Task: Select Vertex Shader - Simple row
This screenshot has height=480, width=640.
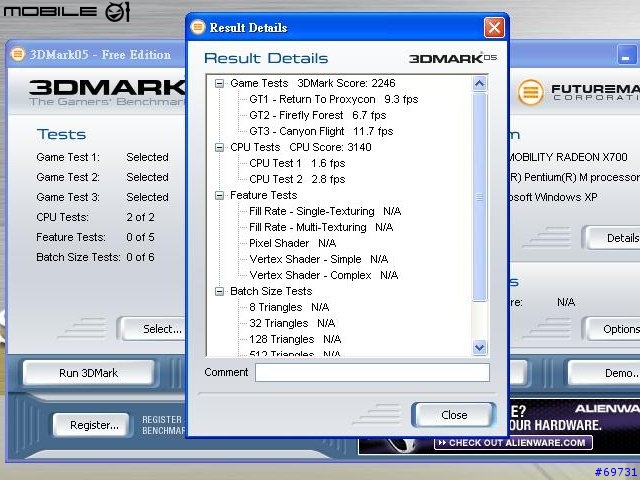Action: pyautogui.click(x=318, y=259)
